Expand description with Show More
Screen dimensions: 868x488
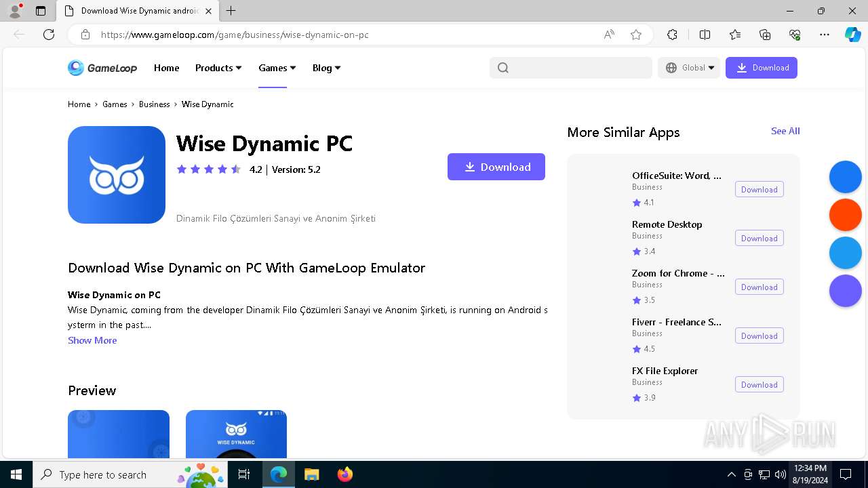click(92, 340)
